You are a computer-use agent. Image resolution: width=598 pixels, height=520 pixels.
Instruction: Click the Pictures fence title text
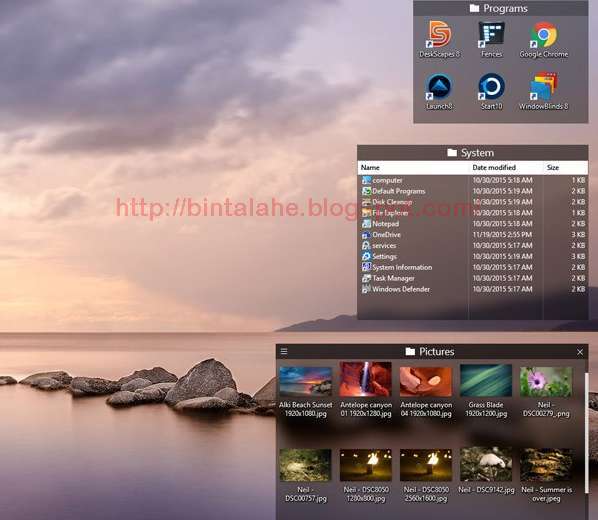click(x=437, y=351)
